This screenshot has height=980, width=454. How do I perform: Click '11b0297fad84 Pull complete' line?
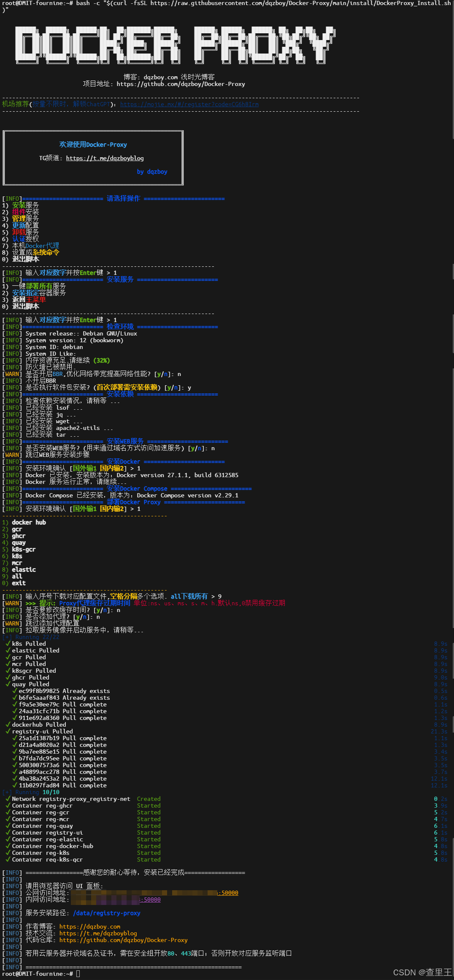[x=59, y=785]
